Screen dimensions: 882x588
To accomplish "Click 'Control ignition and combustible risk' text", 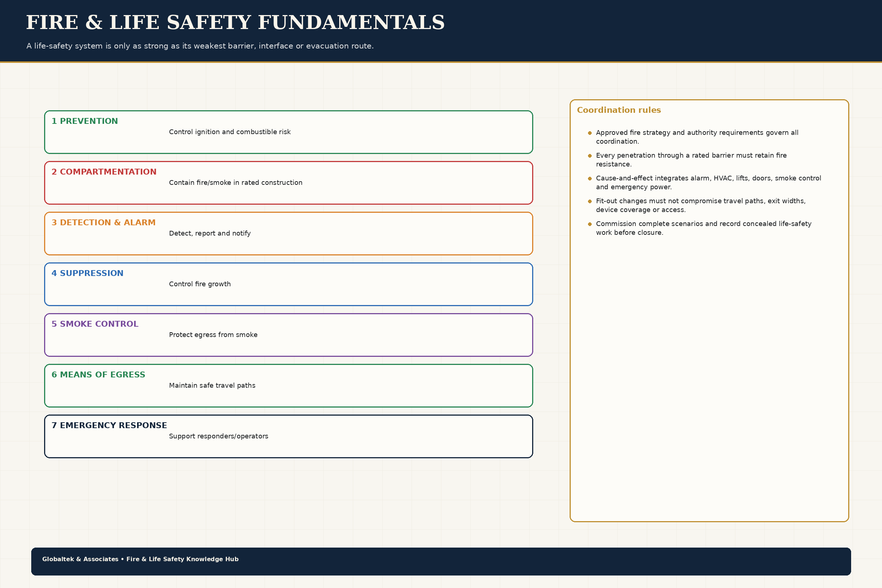I will point(229,132).
